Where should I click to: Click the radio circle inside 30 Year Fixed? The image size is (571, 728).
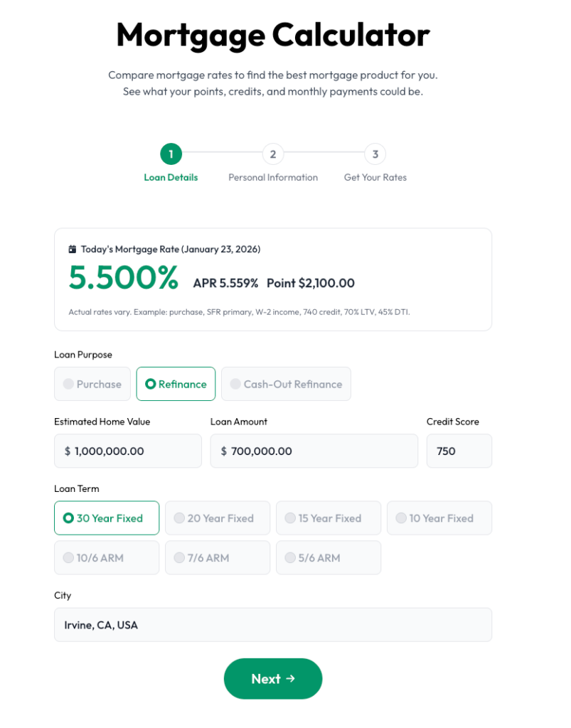point(67,518)
